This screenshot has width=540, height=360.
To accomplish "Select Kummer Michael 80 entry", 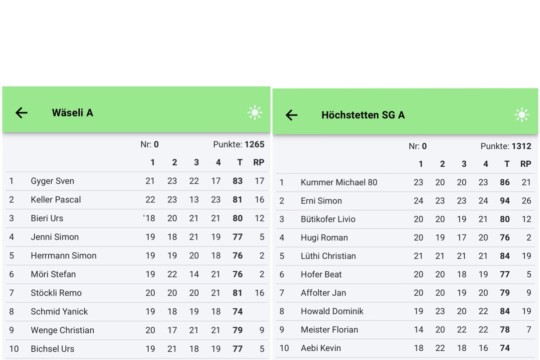I will (x=406, y=182).
